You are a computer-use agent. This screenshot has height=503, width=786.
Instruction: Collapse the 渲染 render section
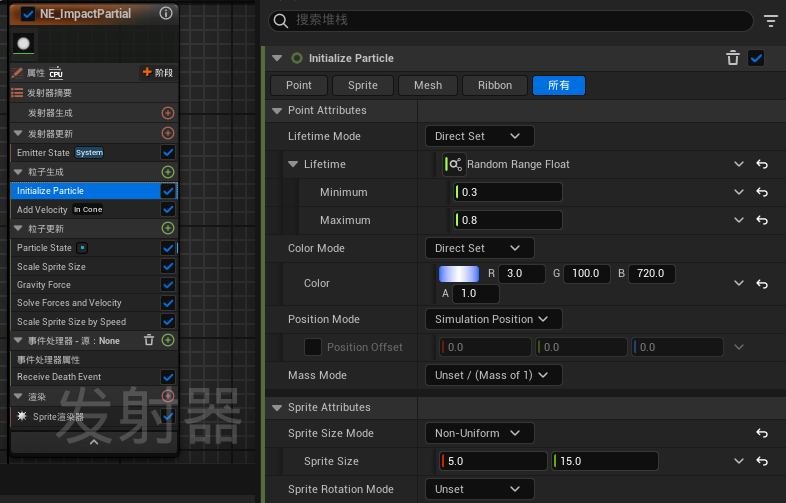coord(19,396)
